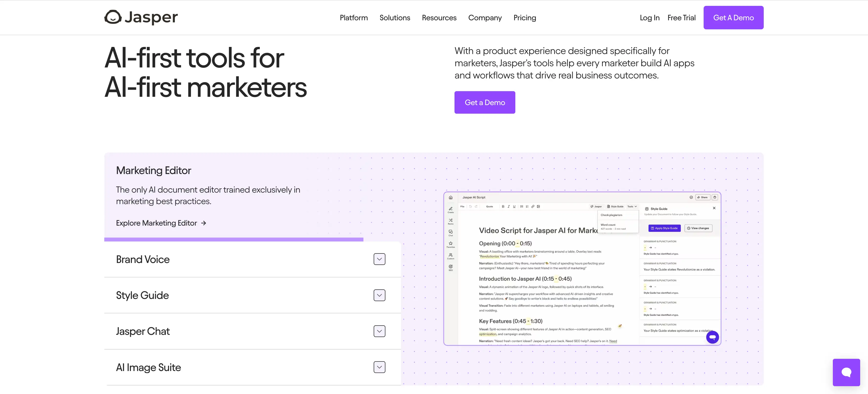Open the chat widget bubble
The height and width of the screenshot is (394, 868).
846,372
